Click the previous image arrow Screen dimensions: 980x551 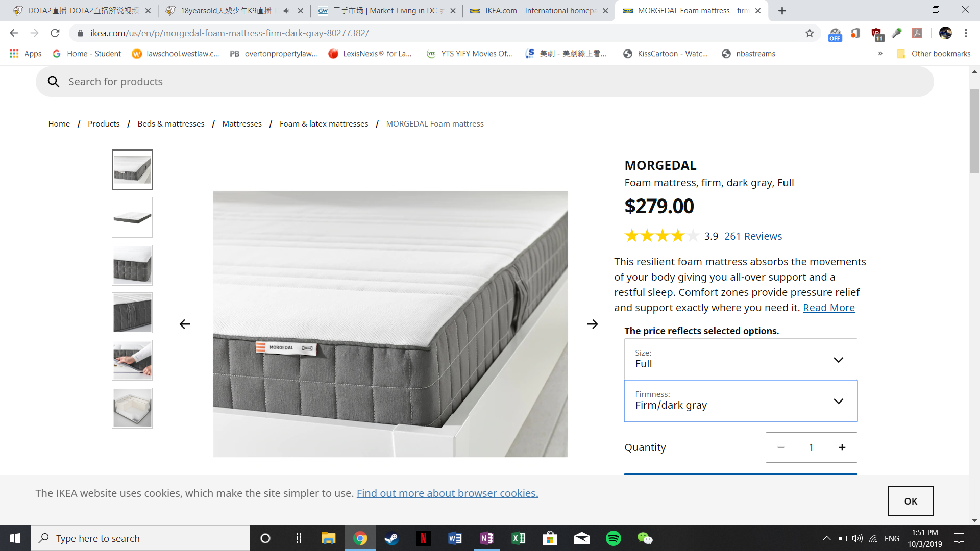point(185,324)
